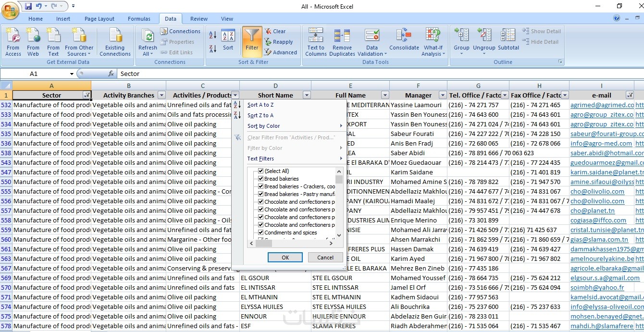Viewport: 644px width, 332px height.
Task: Switch to the Home tab
Action: click(36, 19)
